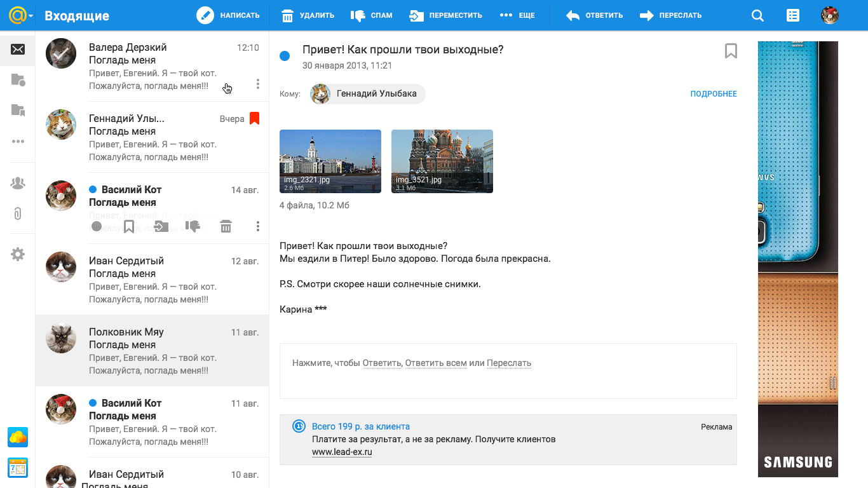Viewport: 868px width, 488px height.
Task: Open the three-dot folders menu in sidebar
Action: click(17, 141)
